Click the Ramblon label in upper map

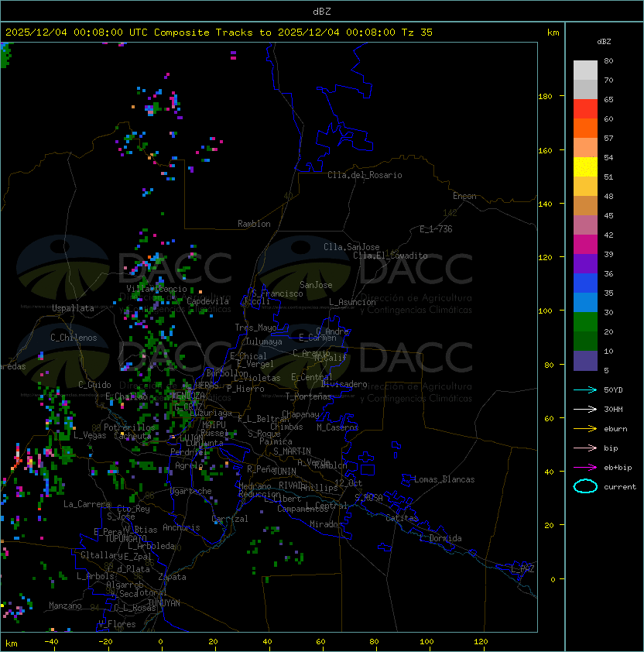254,224
